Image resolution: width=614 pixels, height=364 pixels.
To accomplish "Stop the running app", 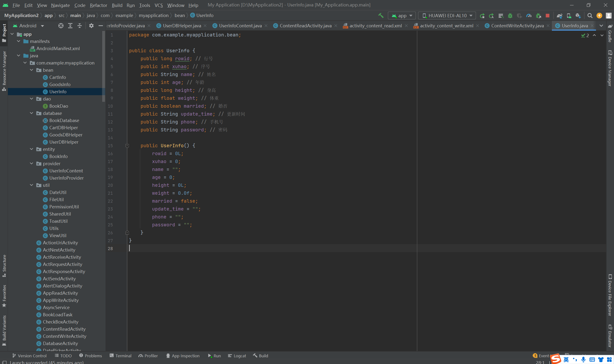I will 547,15.
